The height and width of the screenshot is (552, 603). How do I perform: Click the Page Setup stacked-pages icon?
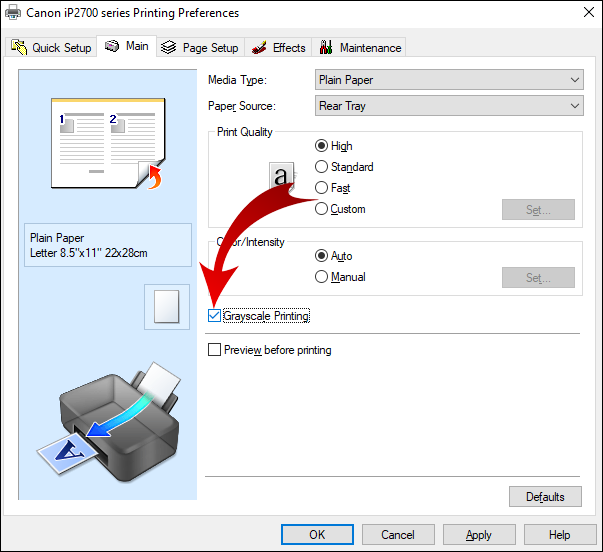click(168, 47)
